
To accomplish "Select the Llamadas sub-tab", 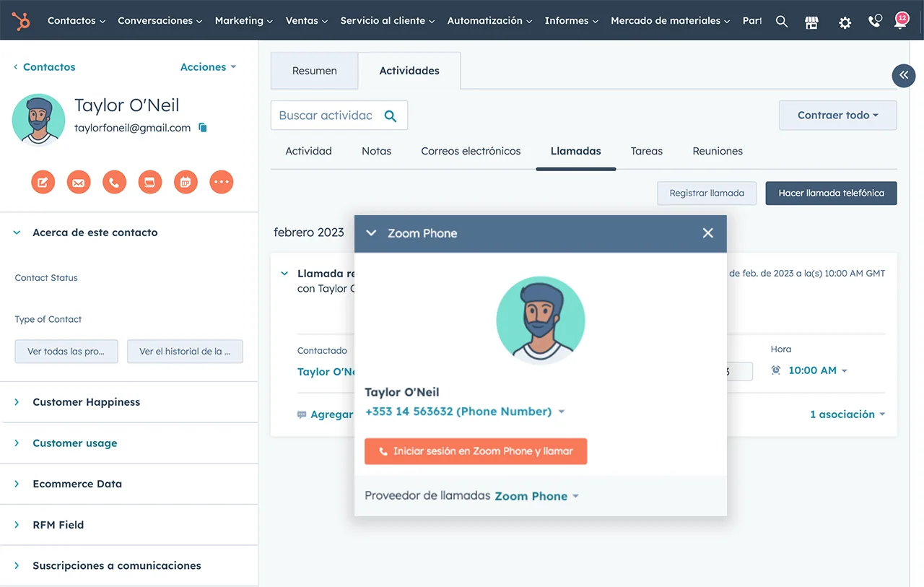I will click(576, 151).
